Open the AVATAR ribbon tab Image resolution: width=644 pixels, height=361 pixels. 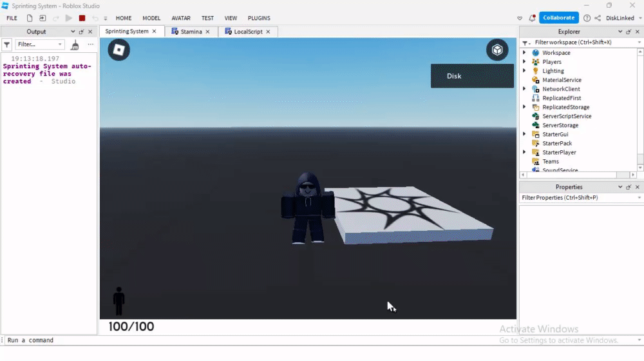(x=181, y=18)
